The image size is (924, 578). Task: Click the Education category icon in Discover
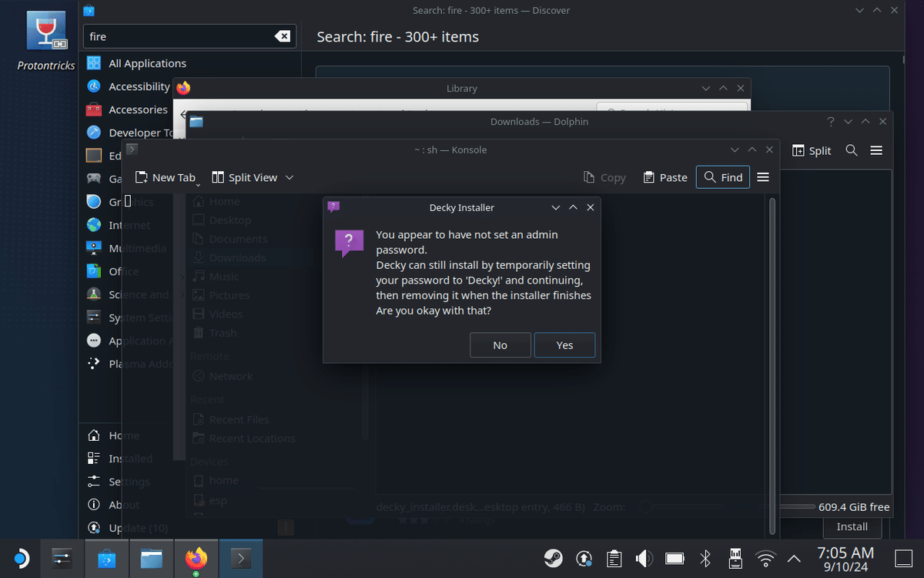94,156
